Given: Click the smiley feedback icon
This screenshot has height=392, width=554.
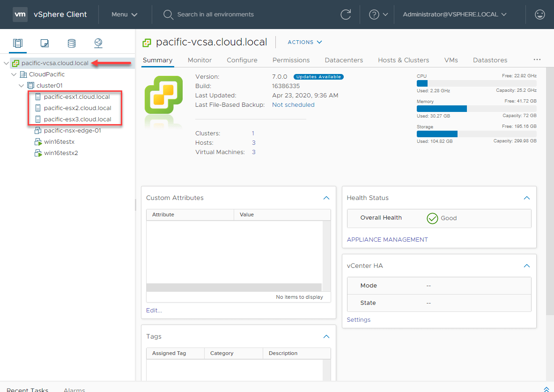Looking at the screenshot, I should click(539, 15).
